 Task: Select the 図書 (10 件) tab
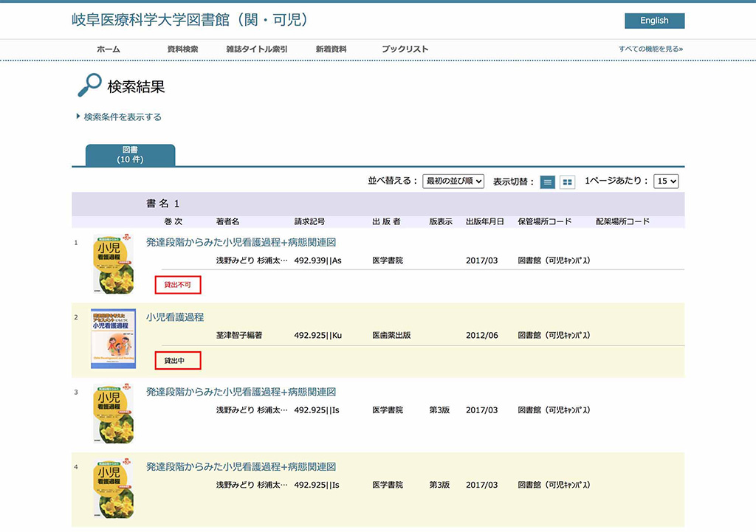click(131, 155)
